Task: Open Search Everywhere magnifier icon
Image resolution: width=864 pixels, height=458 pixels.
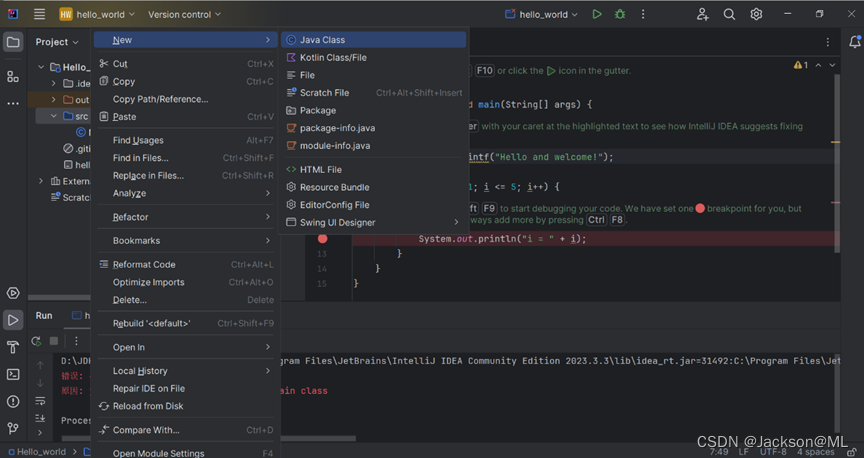Action: (x=730, y=14)
